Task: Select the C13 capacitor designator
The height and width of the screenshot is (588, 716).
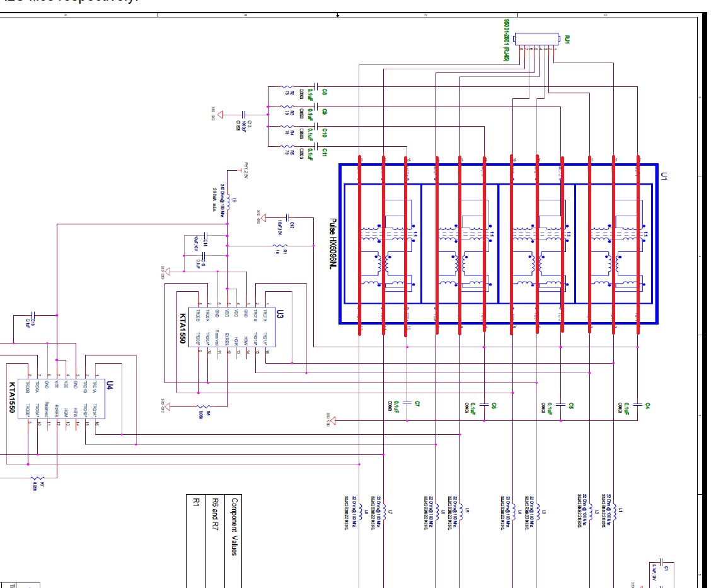Action: (250, 124)
